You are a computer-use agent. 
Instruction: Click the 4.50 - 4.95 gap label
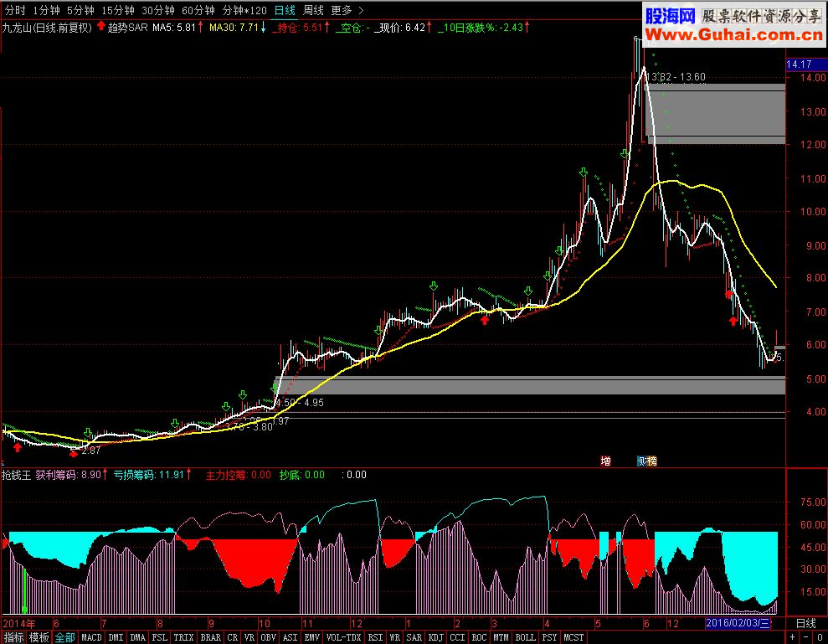(300, 403)
